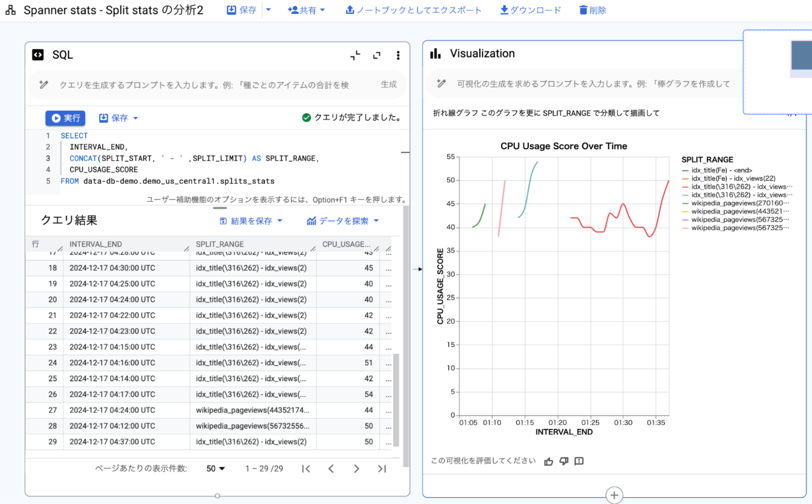Open the dropdown arrow next to top 保存
This screenshot has width=812, height=504.
[268, 10]
